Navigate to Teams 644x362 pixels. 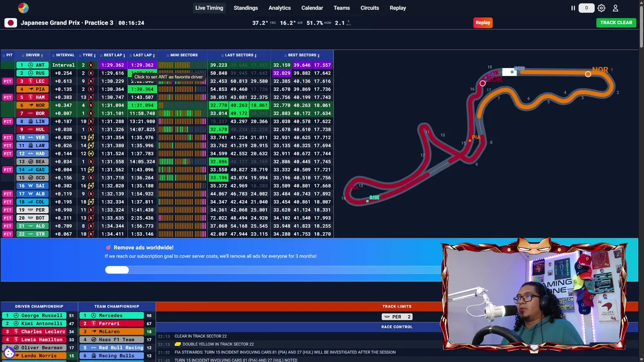[x=342, y=8]
